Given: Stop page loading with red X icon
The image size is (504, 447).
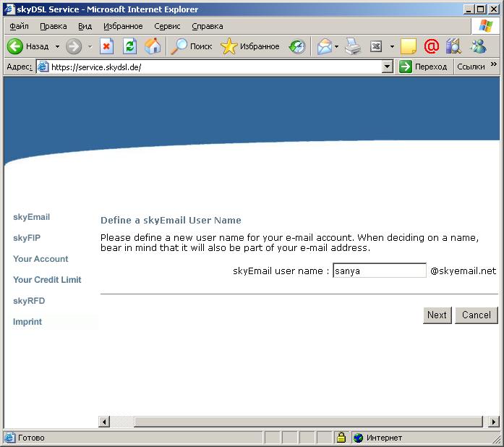Looking at the screenshot, I should point(107,46).
